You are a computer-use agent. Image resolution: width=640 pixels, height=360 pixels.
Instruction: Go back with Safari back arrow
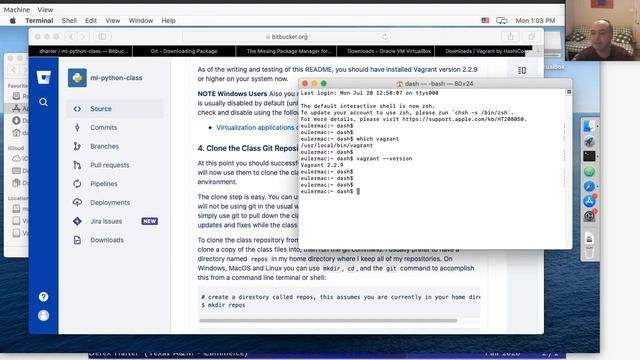(x=71, y=36)
